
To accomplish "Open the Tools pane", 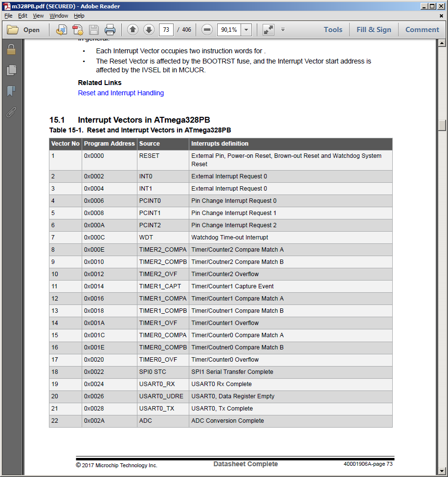I will [333, 29].
